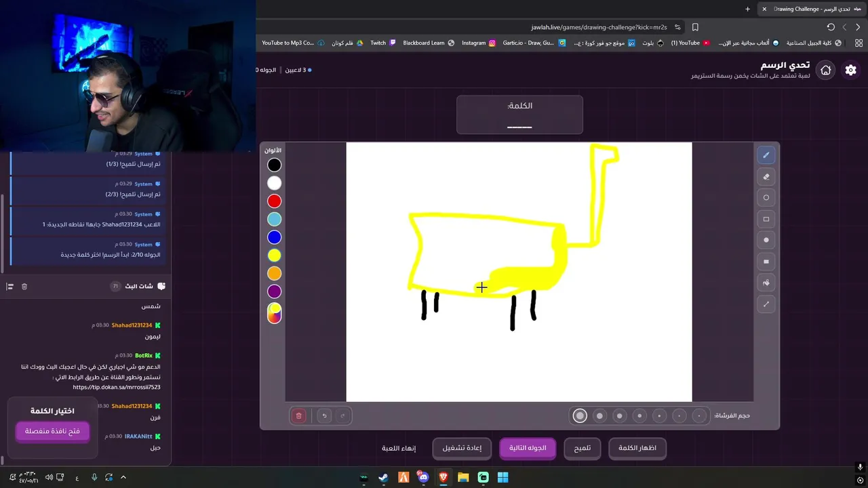Click the browser address bar URL
868x488 pixels.
(599, 27)
